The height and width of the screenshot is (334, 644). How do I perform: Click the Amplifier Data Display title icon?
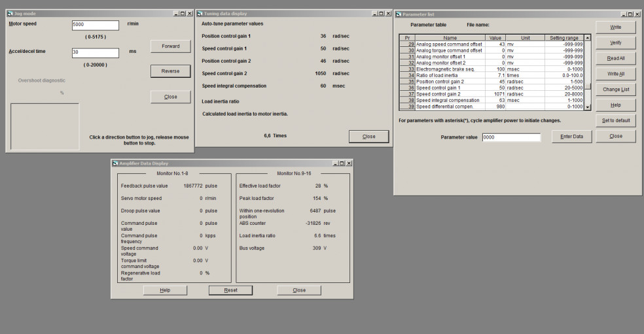point(115,163)
